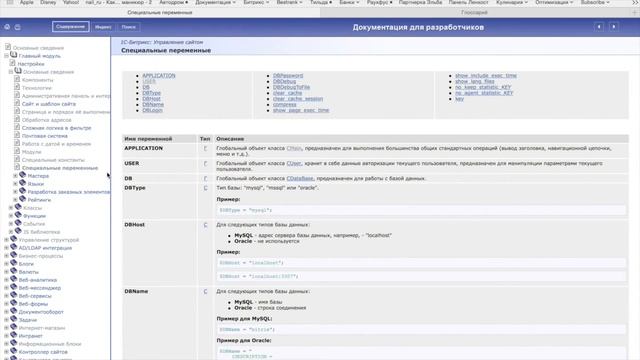Expand the События tree node
This screenshot has width=640, height=360.
coord(11,224)
